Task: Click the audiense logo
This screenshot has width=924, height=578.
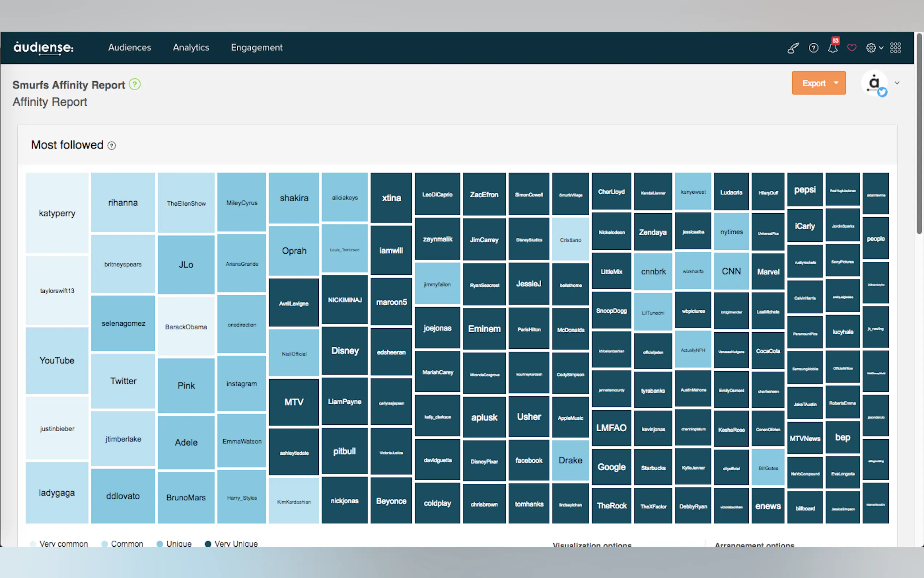Action: coord(44,48)
